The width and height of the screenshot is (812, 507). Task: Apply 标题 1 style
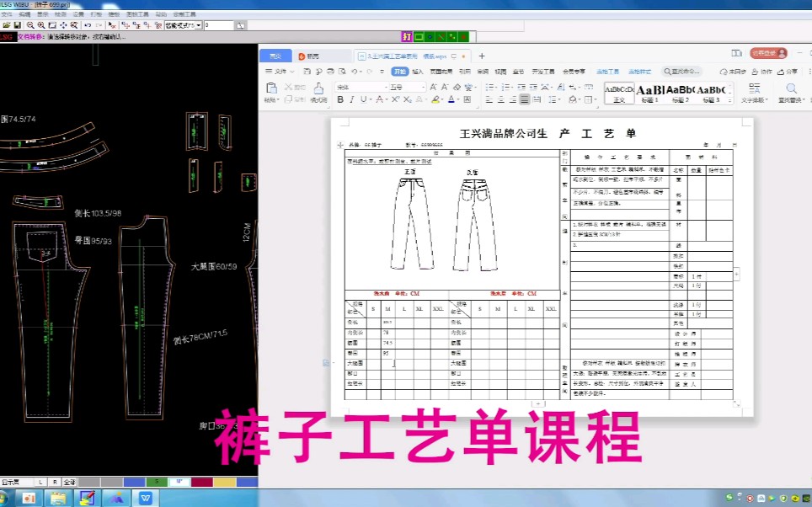pos(649,93)
